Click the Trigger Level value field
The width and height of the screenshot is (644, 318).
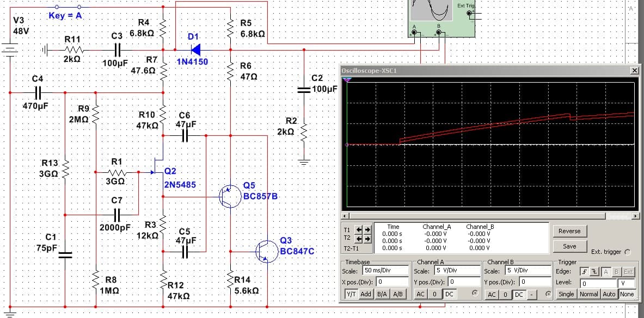[598, 283]
